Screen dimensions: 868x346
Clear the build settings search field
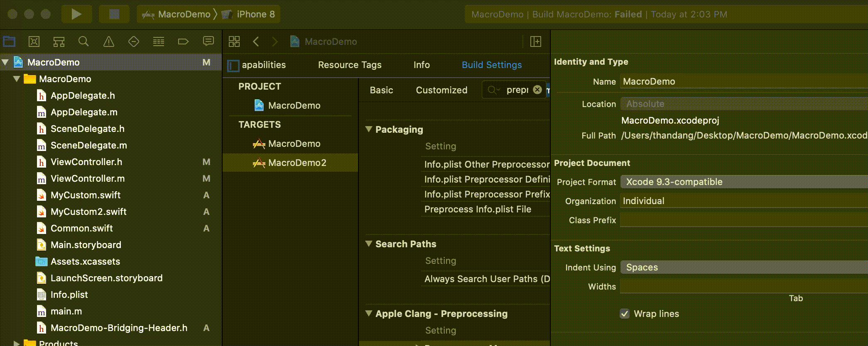tap(537, 90)
